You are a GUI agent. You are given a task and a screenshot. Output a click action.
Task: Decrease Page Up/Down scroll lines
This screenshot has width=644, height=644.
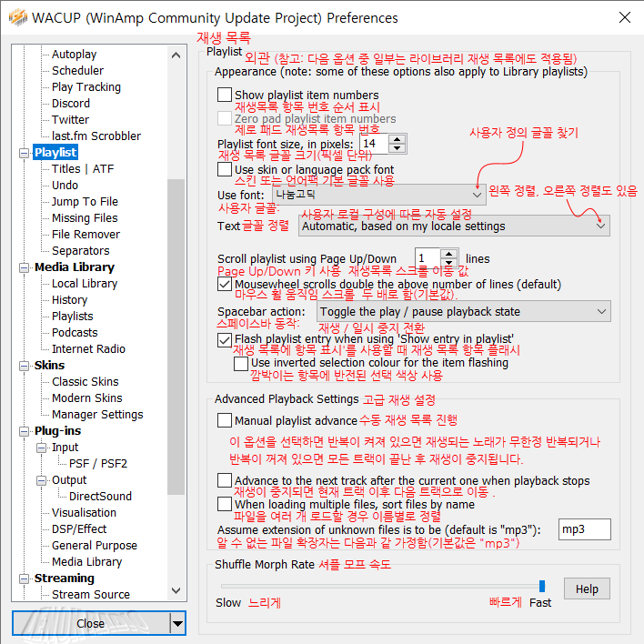449,263
